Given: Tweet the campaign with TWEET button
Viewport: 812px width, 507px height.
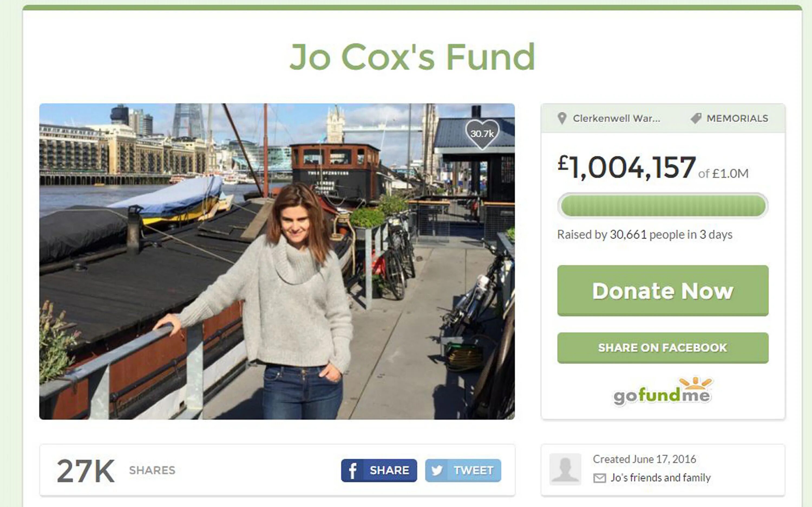Looking at the screenshot, I should coord(463,470).
